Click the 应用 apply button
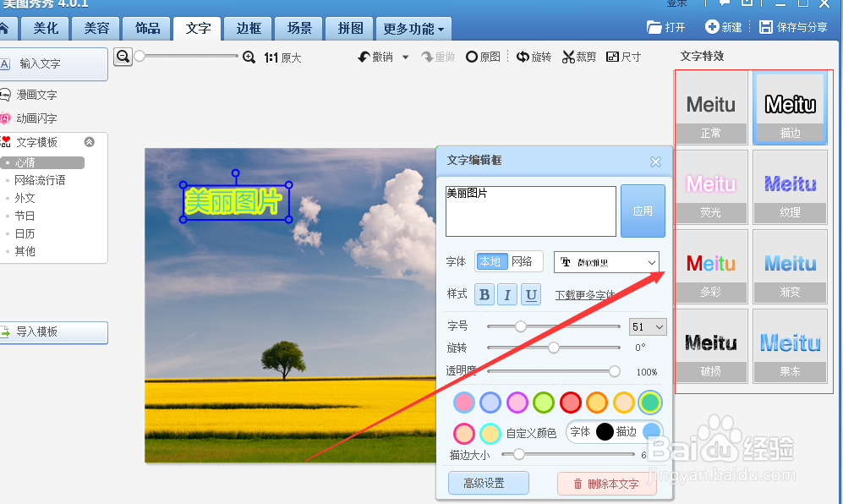843x504 pixels. point(643,211)
